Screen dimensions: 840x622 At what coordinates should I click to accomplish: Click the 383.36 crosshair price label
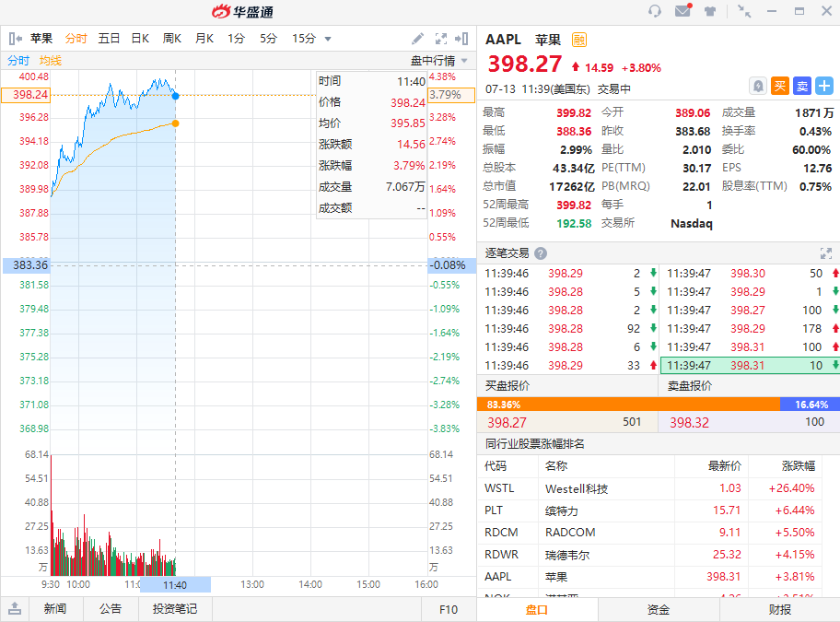pos(26,265)
